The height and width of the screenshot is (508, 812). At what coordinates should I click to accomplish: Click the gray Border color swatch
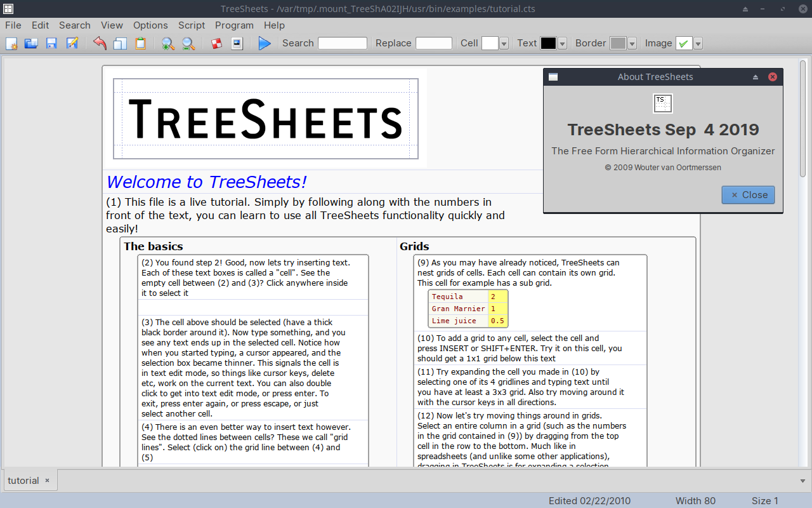coord(619,43)
